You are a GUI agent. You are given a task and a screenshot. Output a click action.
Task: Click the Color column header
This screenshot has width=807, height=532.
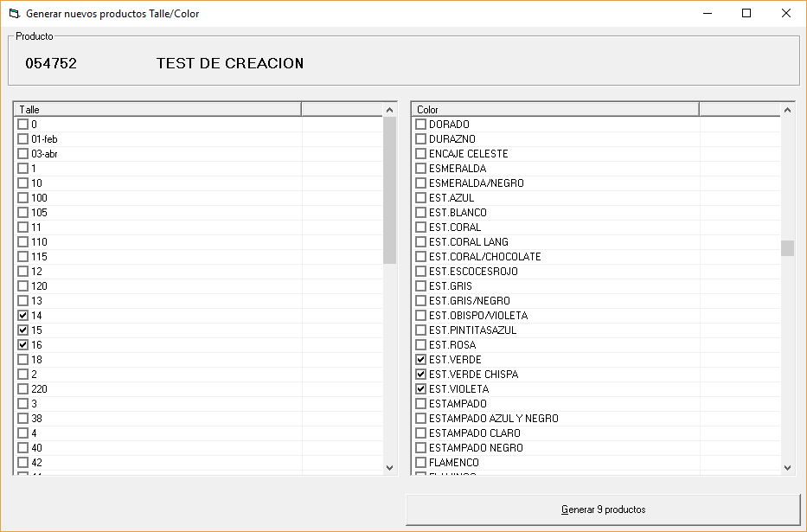pos(554,110)
